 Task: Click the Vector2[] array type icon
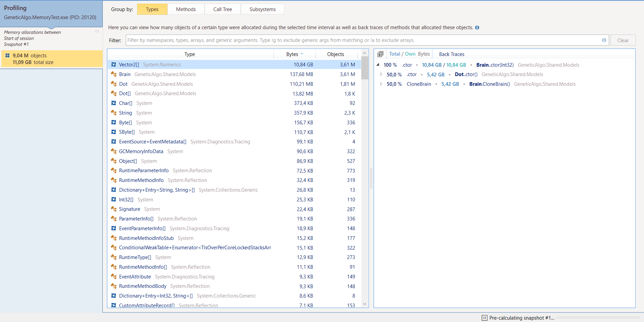(x=114, y=65)
